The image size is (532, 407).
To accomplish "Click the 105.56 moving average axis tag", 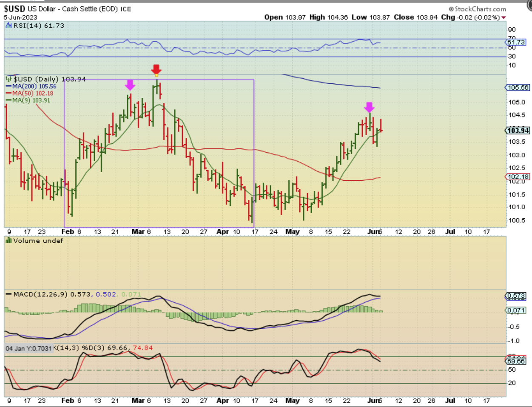I will click(518, 88).
